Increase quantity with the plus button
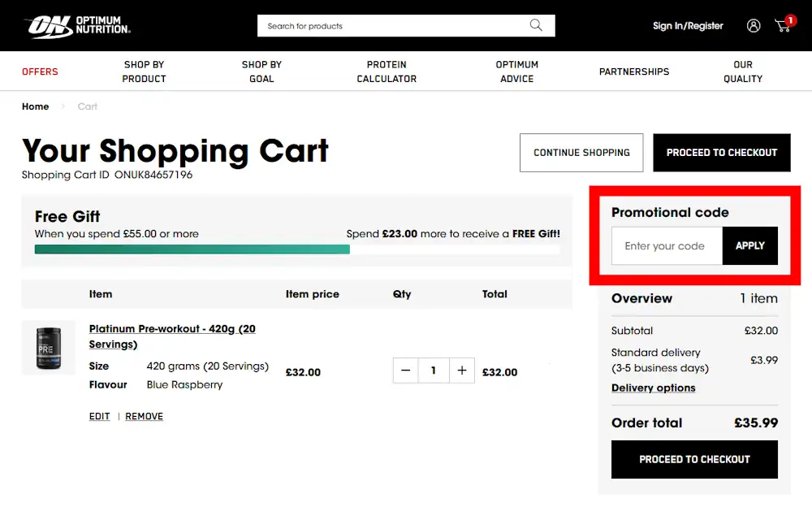This screenshot has width=812, height=507. [x=462, y=370]
